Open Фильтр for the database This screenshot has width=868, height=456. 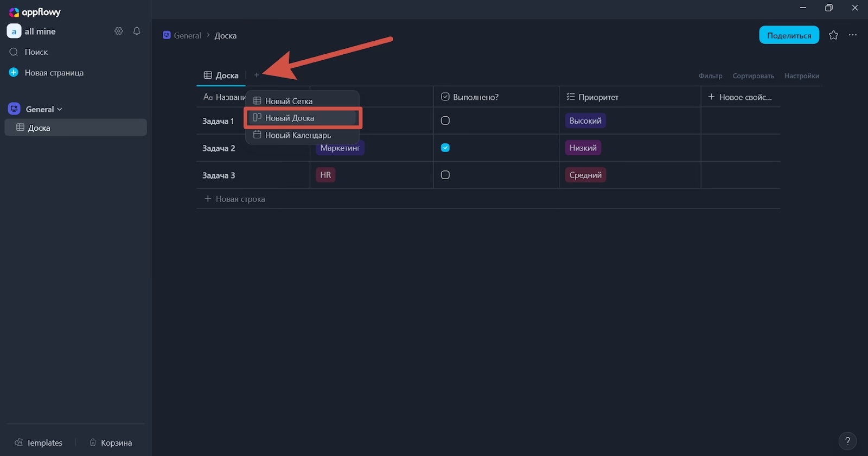(710, 76)
